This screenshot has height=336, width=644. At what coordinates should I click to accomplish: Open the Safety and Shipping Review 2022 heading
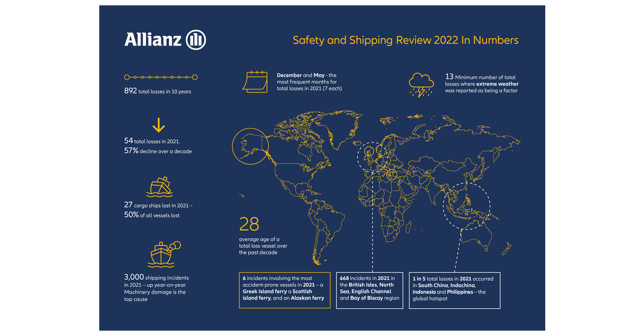pyautogui.click(x=405, y=40)
